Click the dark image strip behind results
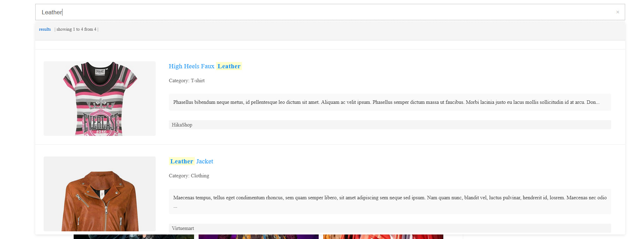644x239 pixels. (x=134, y=237)
